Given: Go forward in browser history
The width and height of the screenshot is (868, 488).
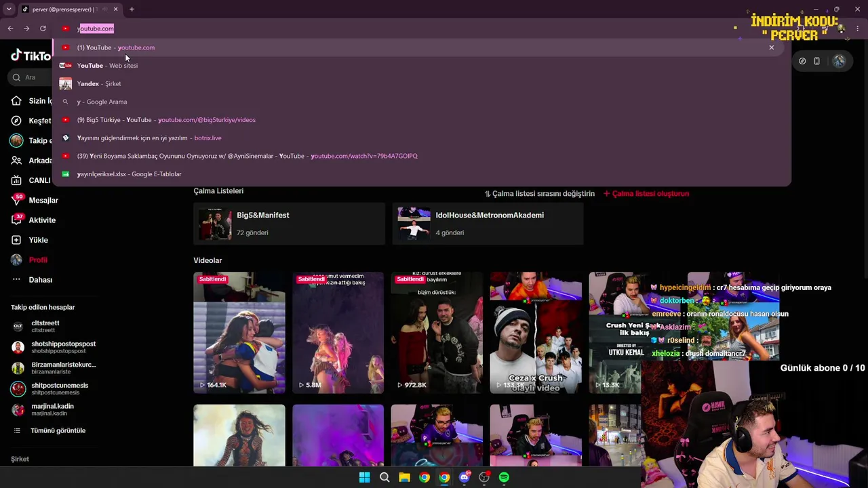Looking at the screenshot, I should click(x=26, y=28).
